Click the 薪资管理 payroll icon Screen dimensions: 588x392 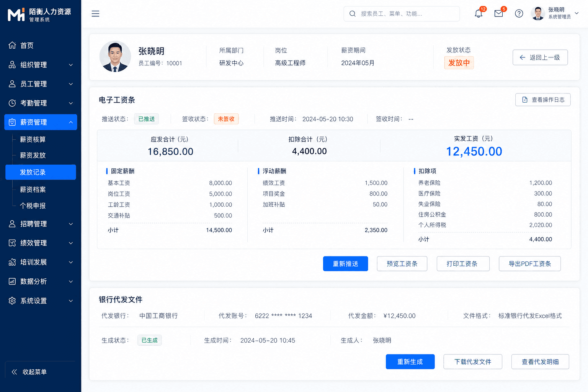[x=12, y=122]
